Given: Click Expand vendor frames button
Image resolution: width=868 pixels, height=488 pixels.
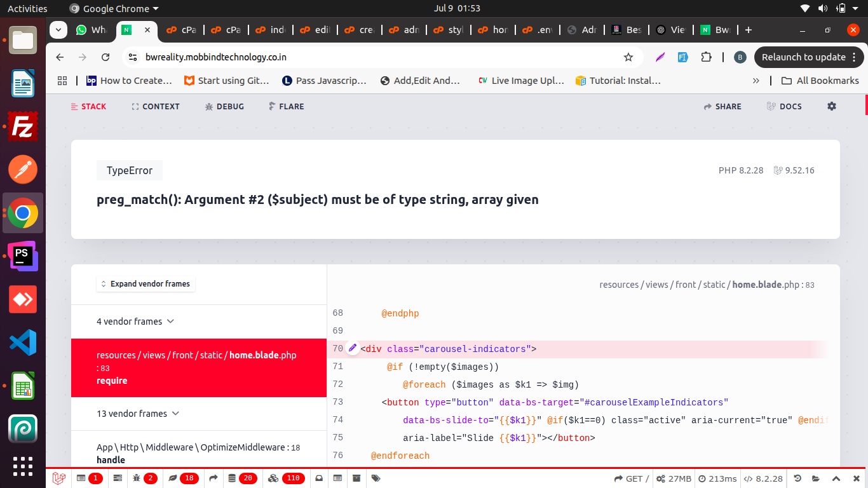Looking at the screenshot, I should pyautogui.click(x=146, y=284).
